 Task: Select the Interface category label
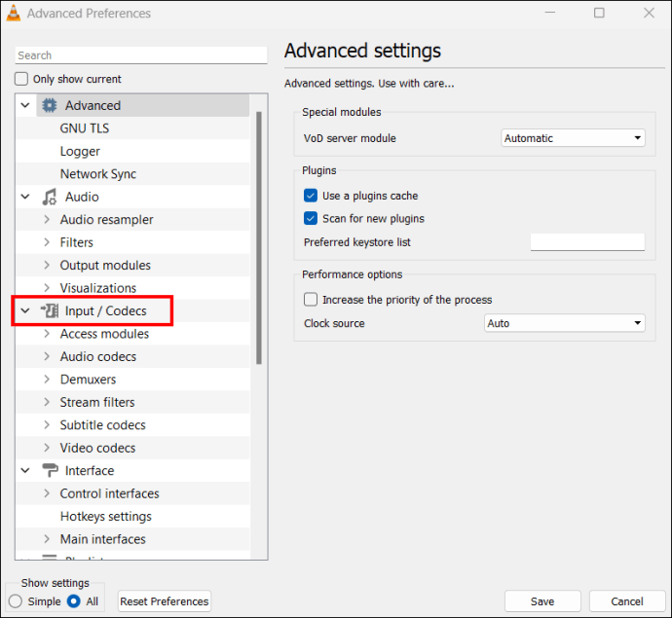pyautogui.click(x=90, y=470)
